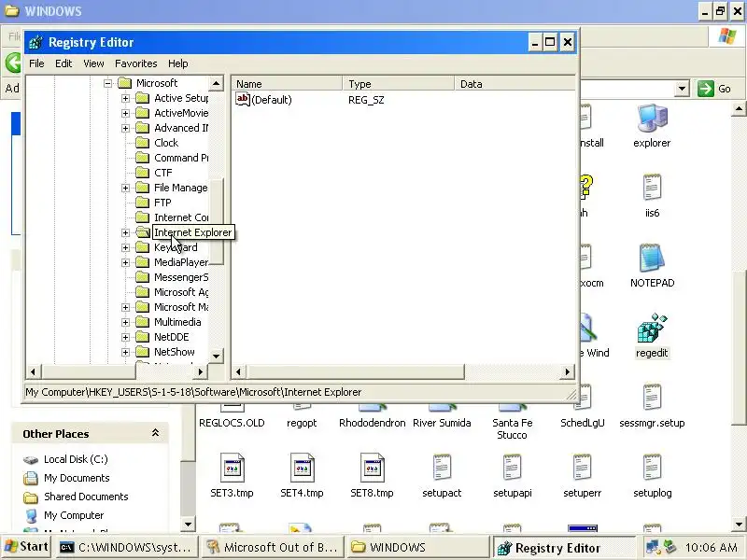Collapse the Microsoft registry key
Viewport: 747px width, 560px height.
click(x=107, y=83)
